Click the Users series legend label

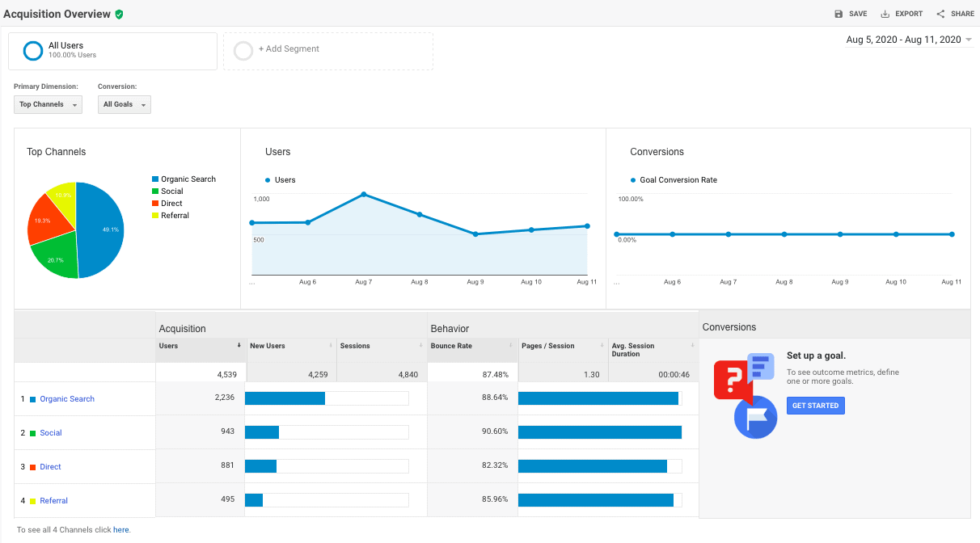pos(281,180)
